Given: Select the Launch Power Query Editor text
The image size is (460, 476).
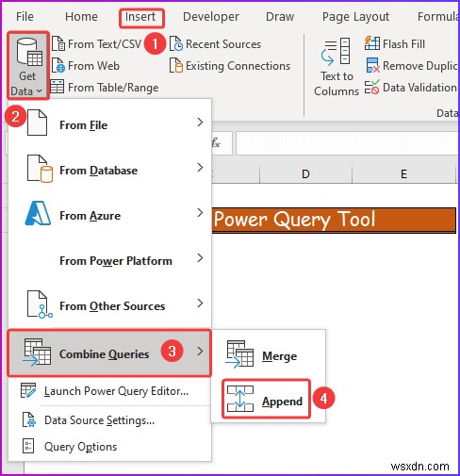Looking at the screenshot, I should tap(117, 391).
